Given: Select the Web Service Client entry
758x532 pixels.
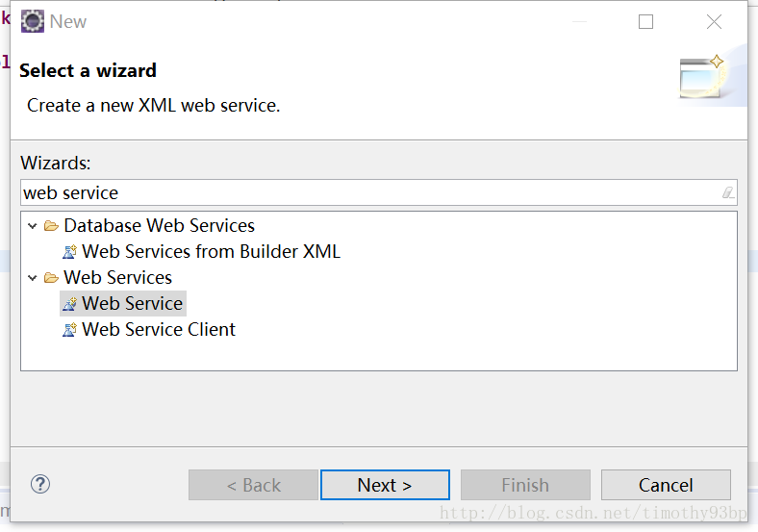Looking at the screenshot, I should 159,330.
